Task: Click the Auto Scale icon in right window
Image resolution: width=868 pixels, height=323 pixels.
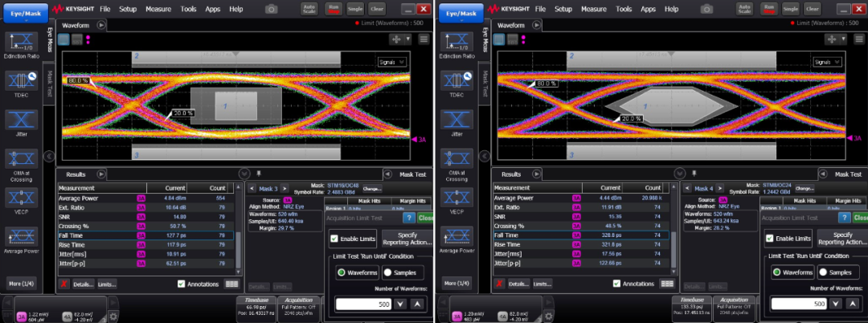Action: [x=744, y=9]
